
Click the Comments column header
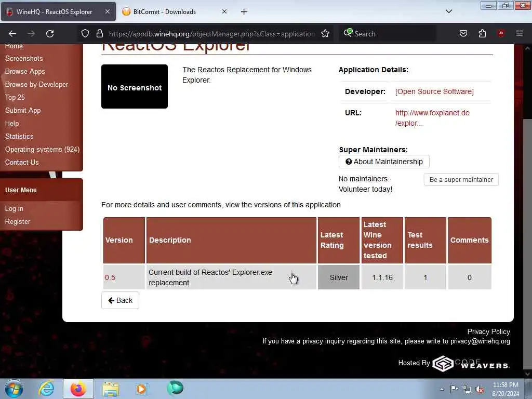[470, 240]
